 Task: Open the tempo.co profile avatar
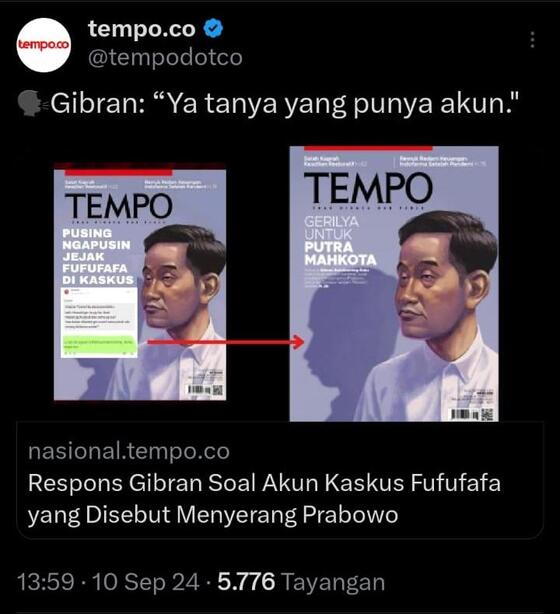(43, 45)
